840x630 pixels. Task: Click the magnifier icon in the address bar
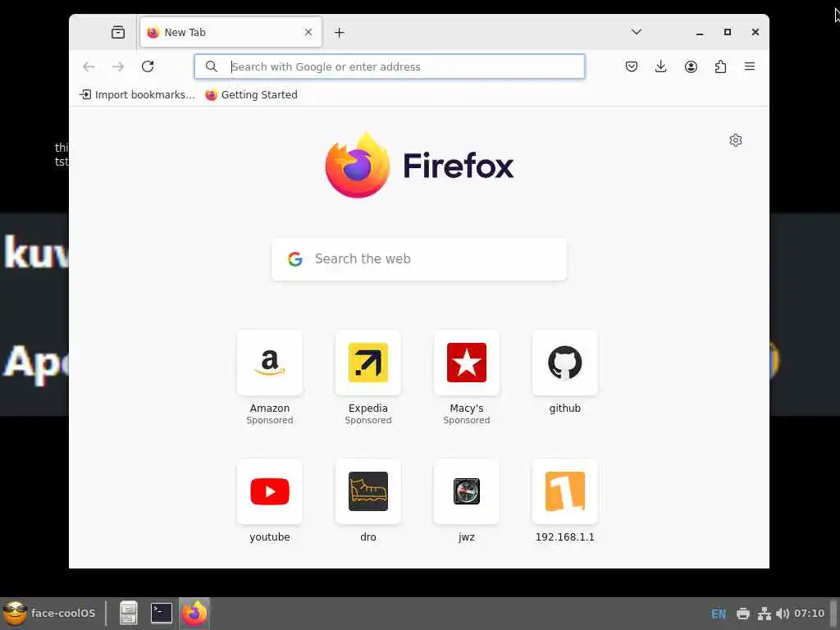[212, 66]
